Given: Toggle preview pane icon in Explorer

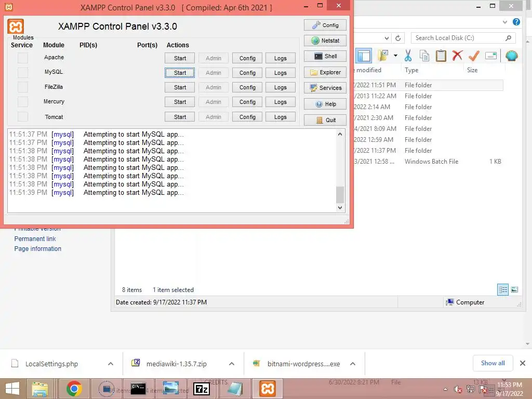Looking at the screenshot, I should pos(364,56).
